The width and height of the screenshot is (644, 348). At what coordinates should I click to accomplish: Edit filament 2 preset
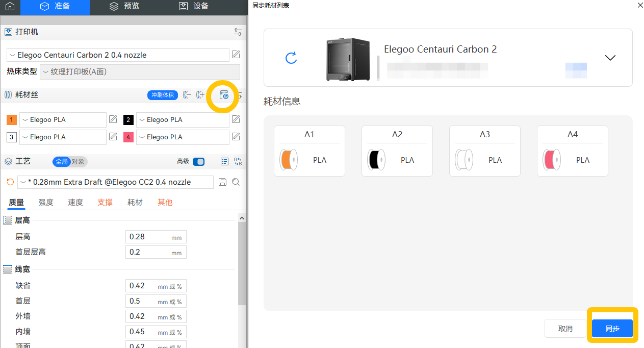pos(236,119)
